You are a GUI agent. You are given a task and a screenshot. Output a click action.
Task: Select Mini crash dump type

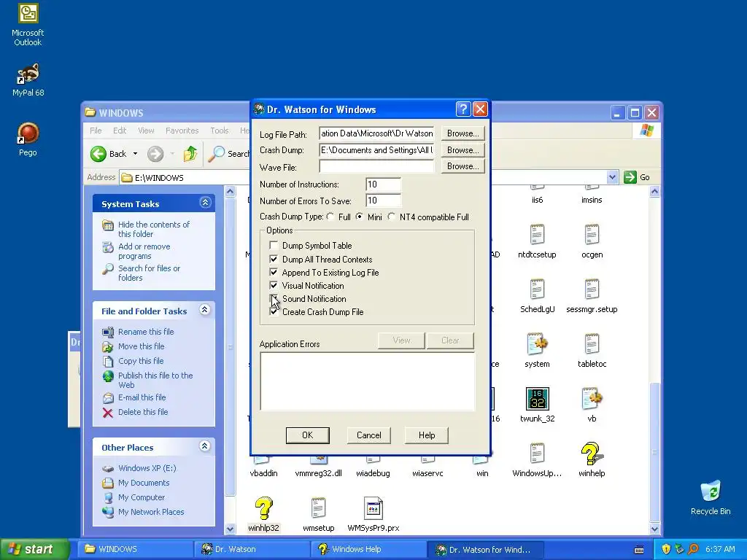click(360, 217)
